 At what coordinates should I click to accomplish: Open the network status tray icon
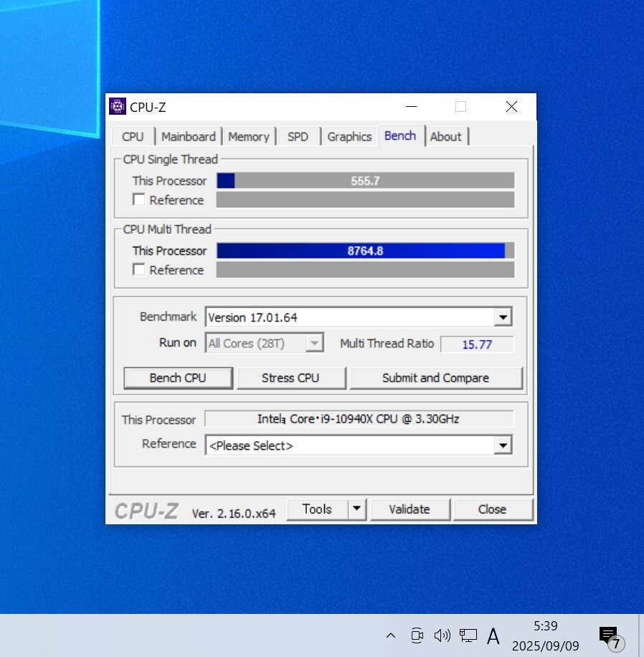click(x=468, y=635)
